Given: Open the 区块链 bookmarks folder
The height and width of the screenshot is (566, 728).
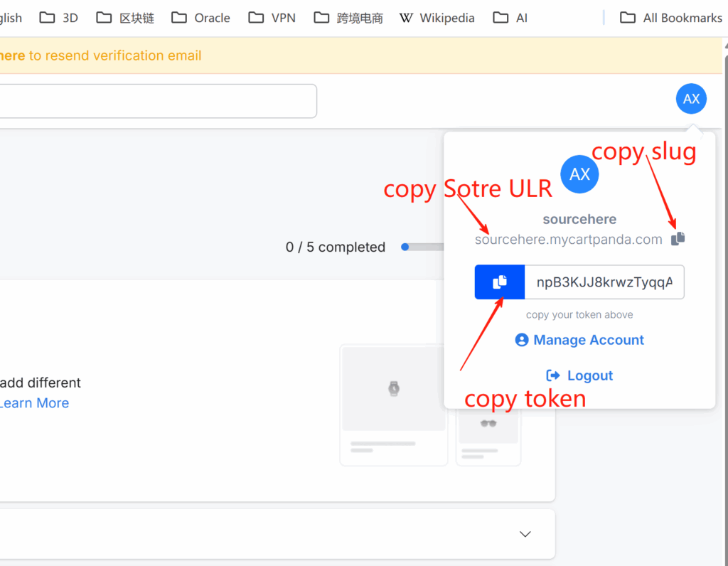Looking at the screenshot, I should pyautogui.click(x=125, y=18).
